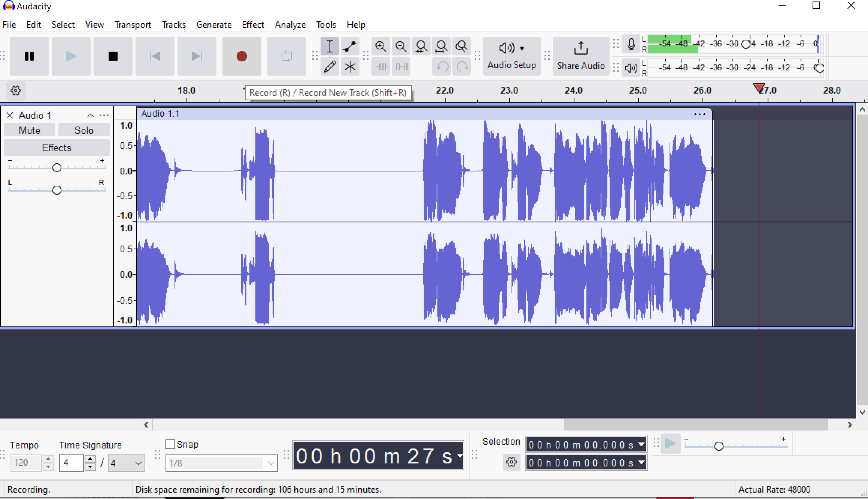Screen dimensions: 868x499
Task: Open Audio 1 track options menu
Action: click(x=104, y=115)
